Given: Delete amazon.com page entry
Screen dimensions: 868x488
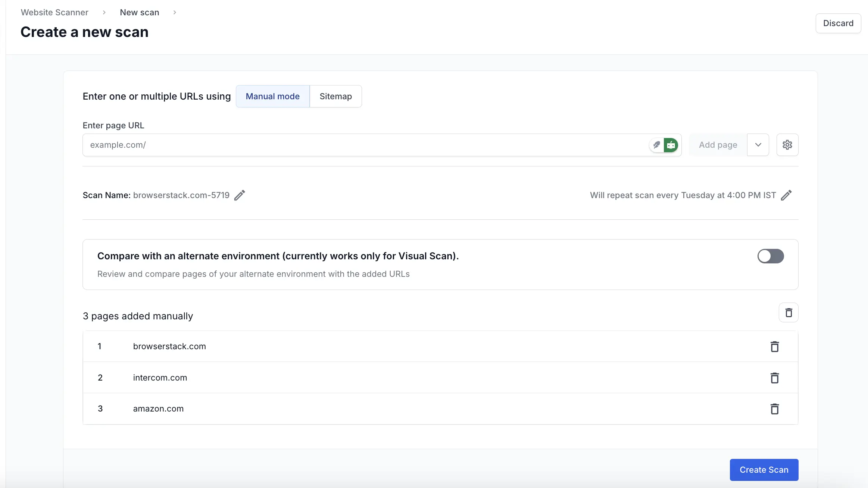Looking at the screenshot, I should point(774,409).
